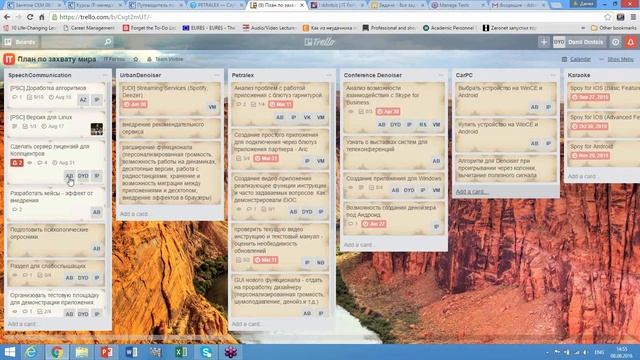640x360 pixels.
Task: Open PowerPoint from the taskbar
Action: pos(107,352)
